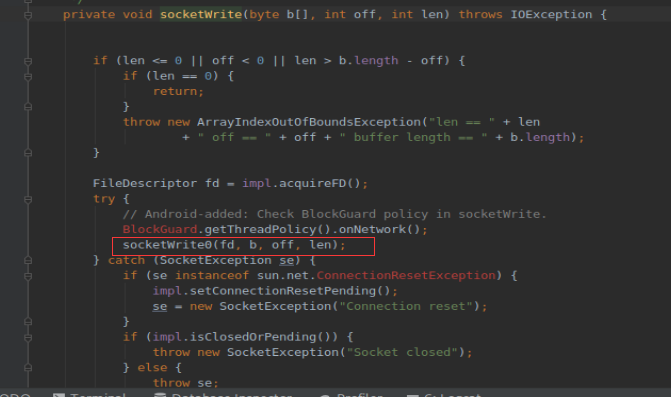Click the Android-added BlockGuard comment line
This screenshot has width=671, height=397.
pos(335,214)
